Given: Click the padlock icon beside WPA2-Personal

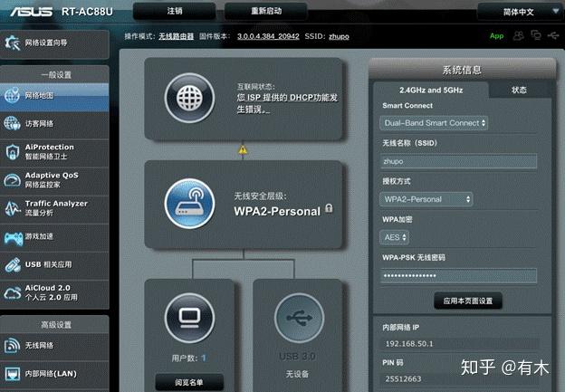Looking at the screenshot, I should coord(329,208).
